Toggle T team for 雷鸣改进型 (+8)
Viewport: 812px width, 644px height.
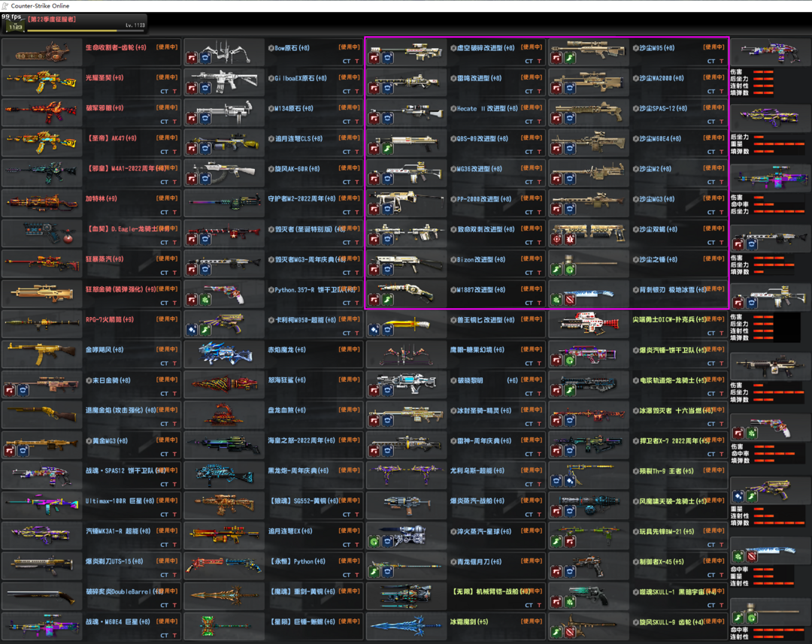[x=539, y=91]
